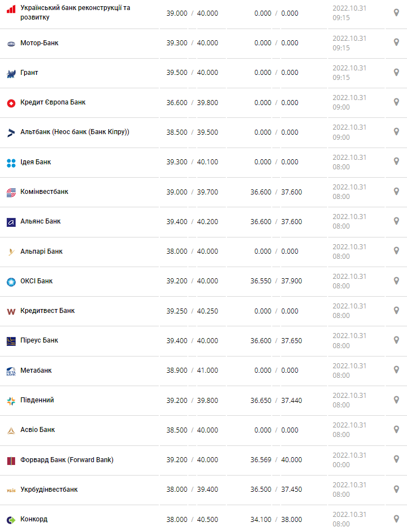Viewport: 407px width, 532px height.
Task: Open location marker for Грант bank
Action: [396, 72]
